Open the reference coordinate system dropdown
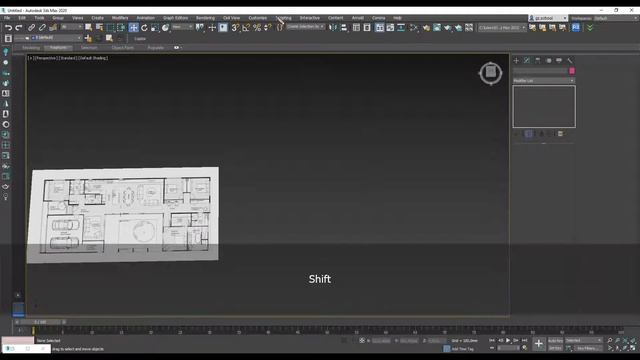 tap(182, 27)
